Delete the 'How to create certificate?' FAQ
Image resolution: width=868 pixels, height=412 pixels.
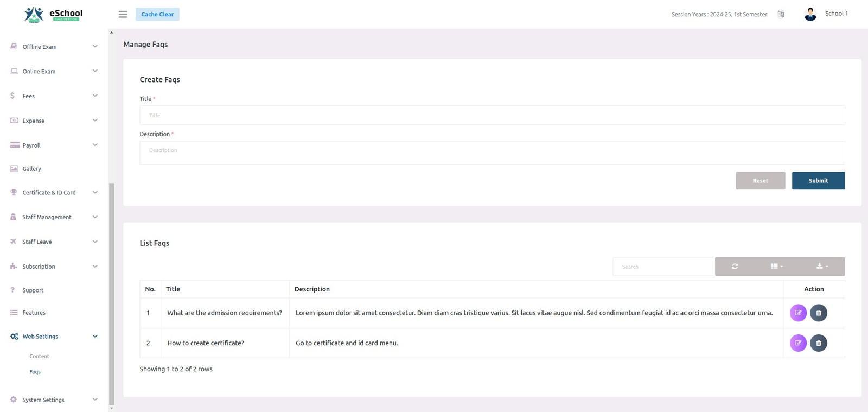(818, 343)
